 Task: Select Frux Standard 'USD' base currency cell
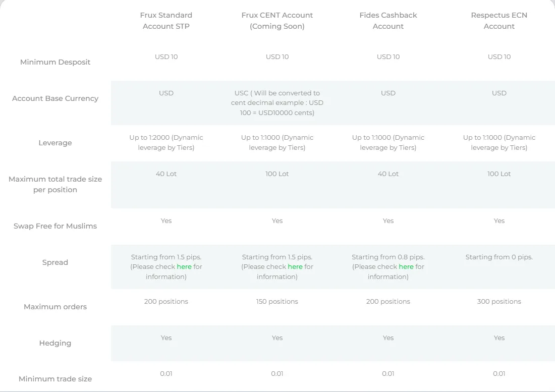[x=166, y=93]
